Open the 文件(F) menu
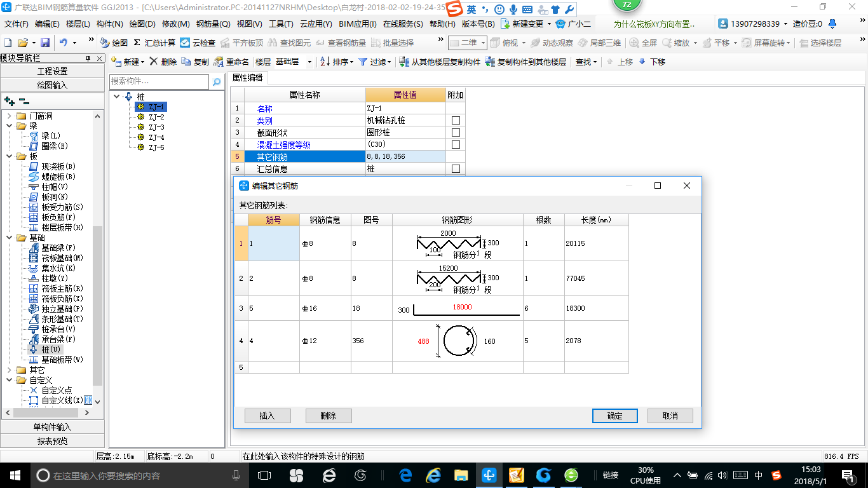868x488 pixels. [17, 24]
